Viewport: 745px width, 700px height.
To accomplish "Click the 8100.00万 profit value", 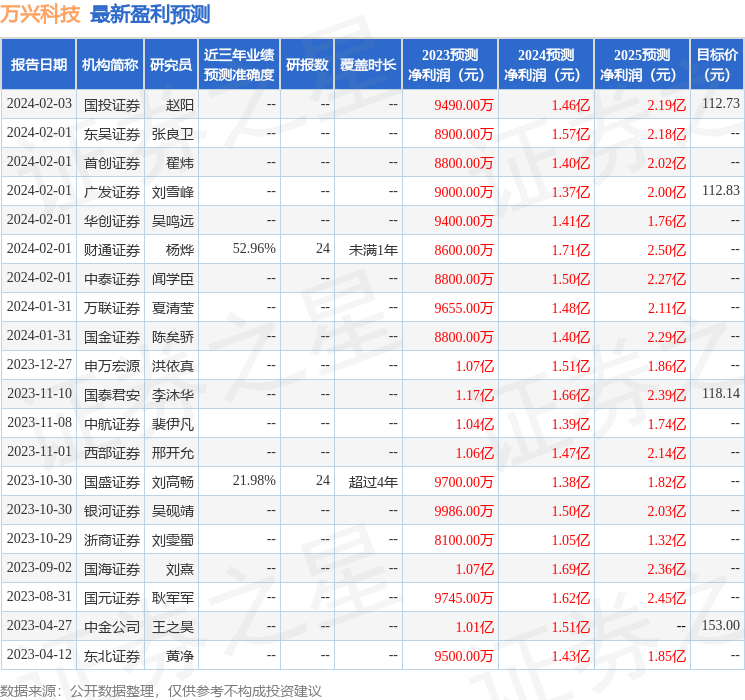I will (x=464, y=540).
